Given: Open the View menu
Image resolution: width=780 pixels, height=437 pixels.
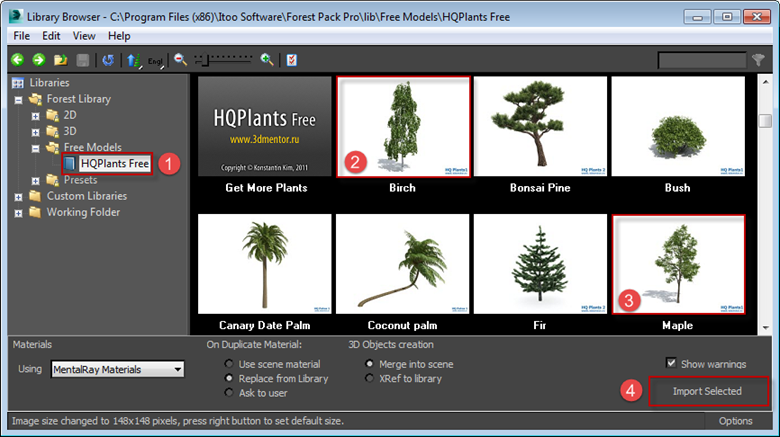Looking at the screenshot, I should 84,36.
